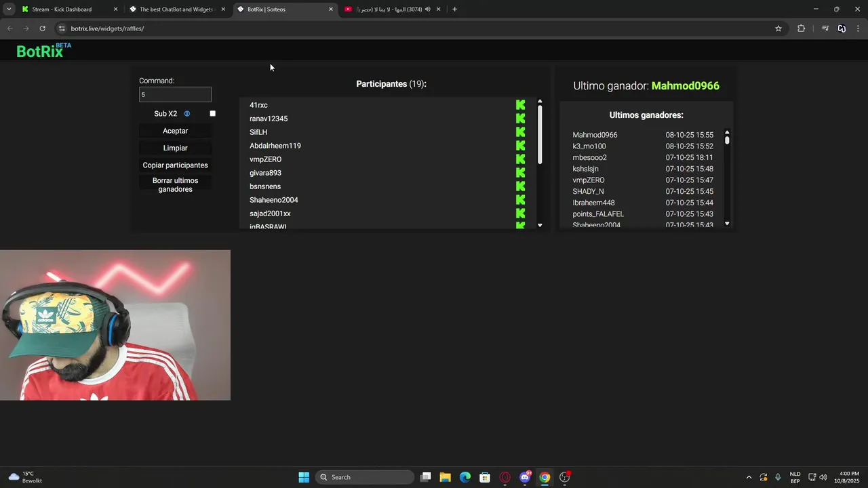The width and height of the screenshot is (868, 488).
Task: Select participant sajad2001xx
Action: point(270,213)
